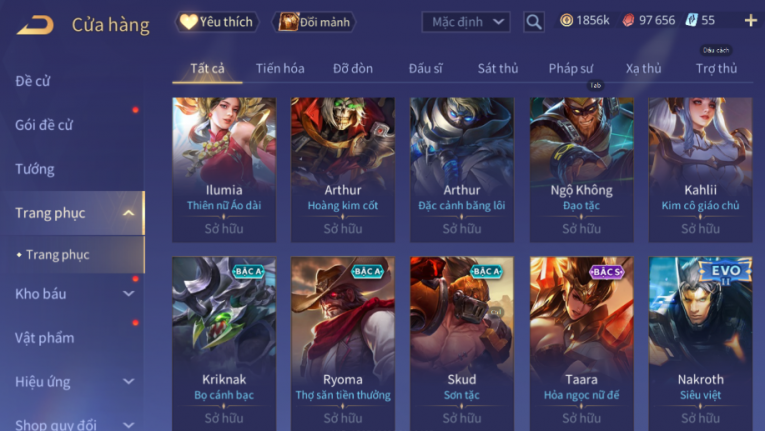Click the golden back arrow icon
Image resolution: width=765 pixels, height=431 pixels.
click(x=35, y=24)
